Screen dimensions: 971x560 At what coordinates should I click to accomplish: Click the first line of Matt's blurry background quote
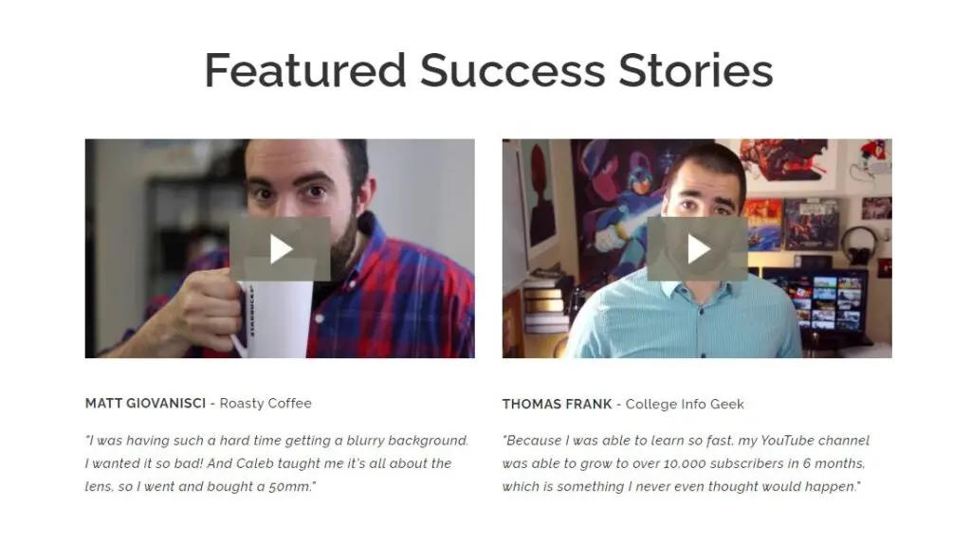click(277, 441)
